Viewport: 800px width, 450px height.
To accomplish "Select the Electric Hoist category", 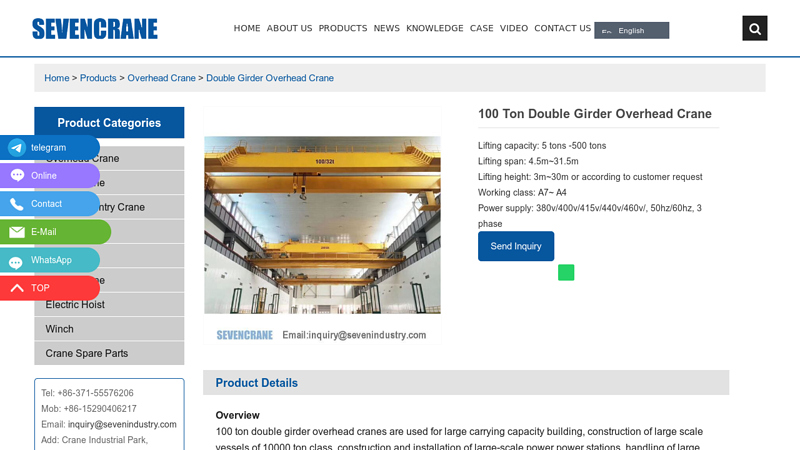I will tap(109, 305).
